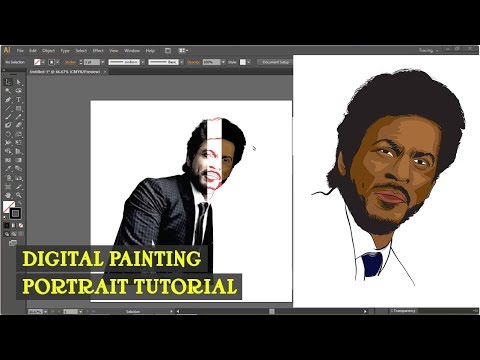Click the Document Setup button
Viewport: 480px width, 360px height.
point(275,62)
